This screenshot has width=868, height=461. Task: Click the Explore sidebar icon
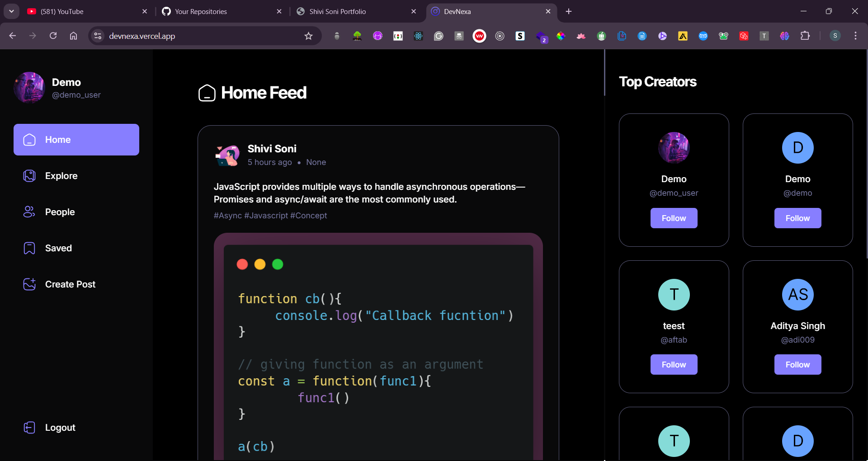(29, 176)
